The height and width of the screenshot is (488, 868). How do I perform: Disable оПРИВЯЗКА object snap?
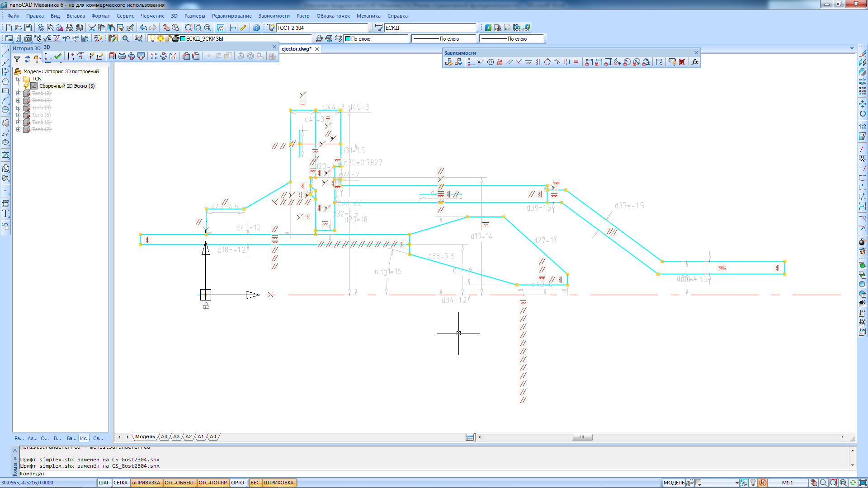(x=146, y=483)
